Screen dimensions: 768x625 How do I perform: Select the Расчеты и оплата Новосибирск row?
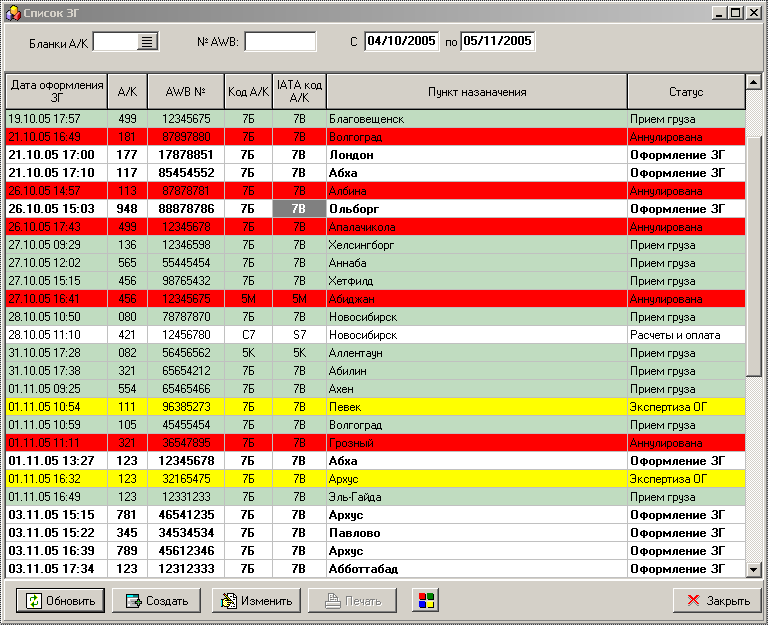pyautogui.click(x=376, y=335)
